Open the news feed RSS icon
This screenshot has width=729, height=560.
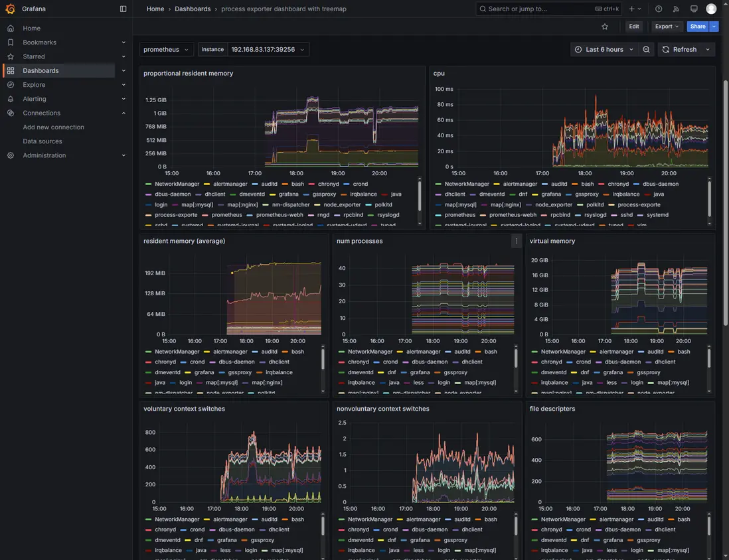(677, 9)
